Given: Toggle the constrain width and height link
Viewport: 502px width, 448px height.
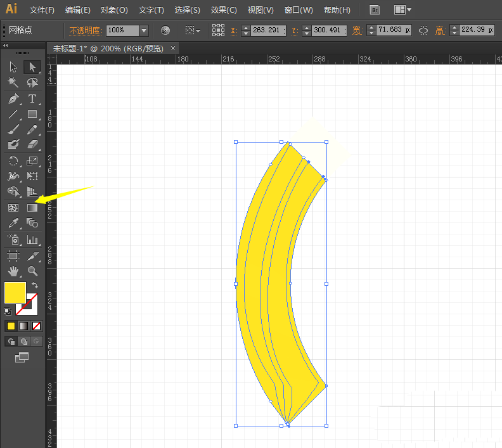Looking at the screenshot, I should pos(423,30).
